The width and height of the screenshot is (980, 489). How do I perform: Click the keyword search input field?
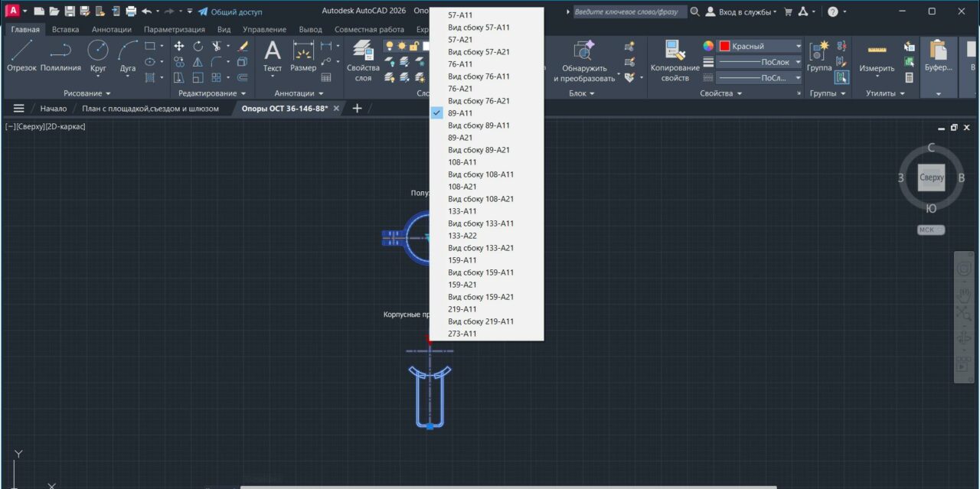[629, 11]
